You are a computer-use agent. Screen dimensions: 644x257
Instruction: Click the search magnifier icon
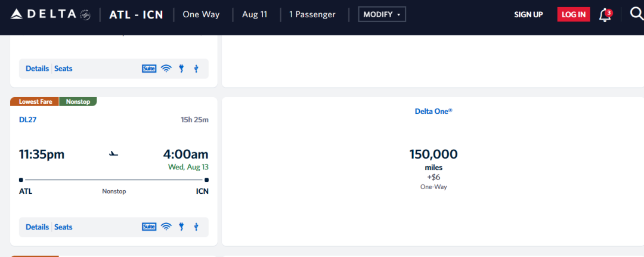pyautogui.click(x=637, y=14)
